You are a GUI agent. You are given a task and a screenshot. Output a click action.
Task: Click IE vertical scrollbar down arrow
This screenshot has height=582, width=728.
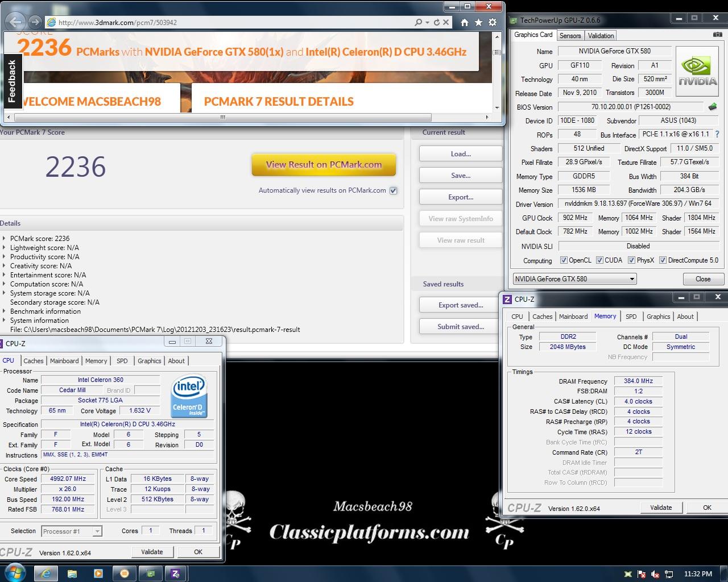[497, 107]
